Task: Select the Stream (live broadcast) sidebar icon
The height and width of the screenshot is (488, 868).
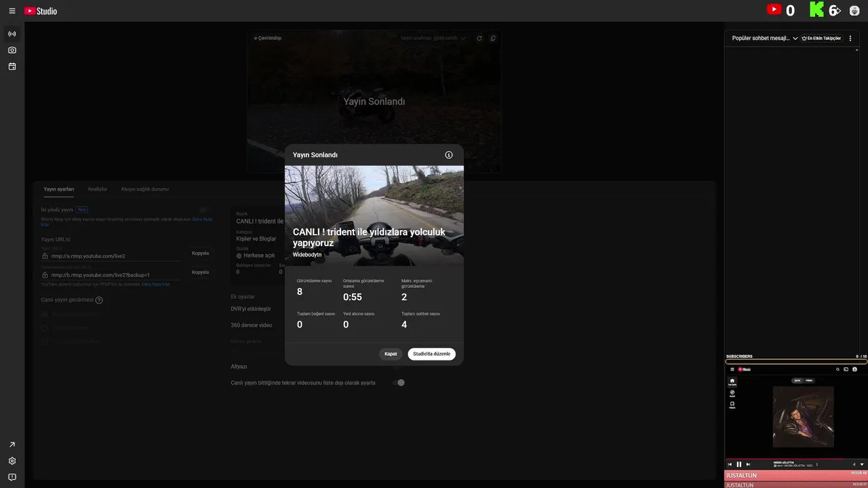Action: point(12,34)
